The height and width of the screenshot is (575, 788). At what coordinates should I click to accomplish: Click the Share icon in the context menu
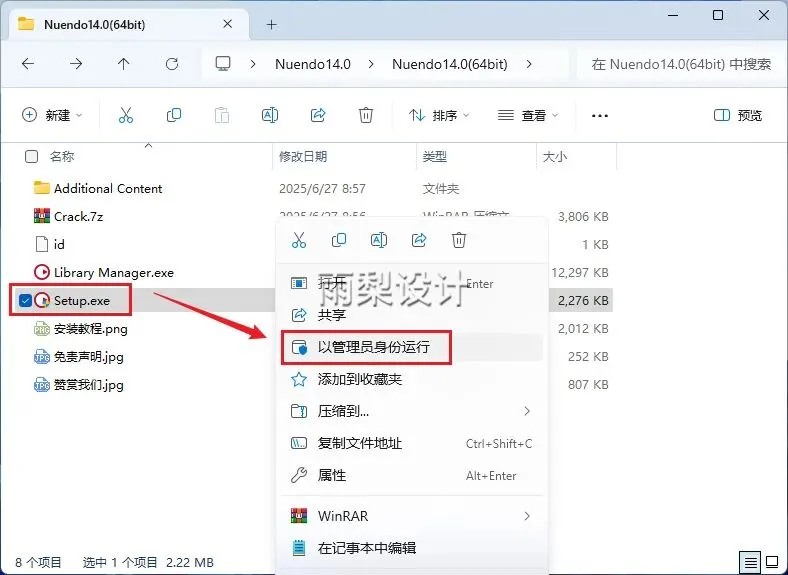[419, 240]
